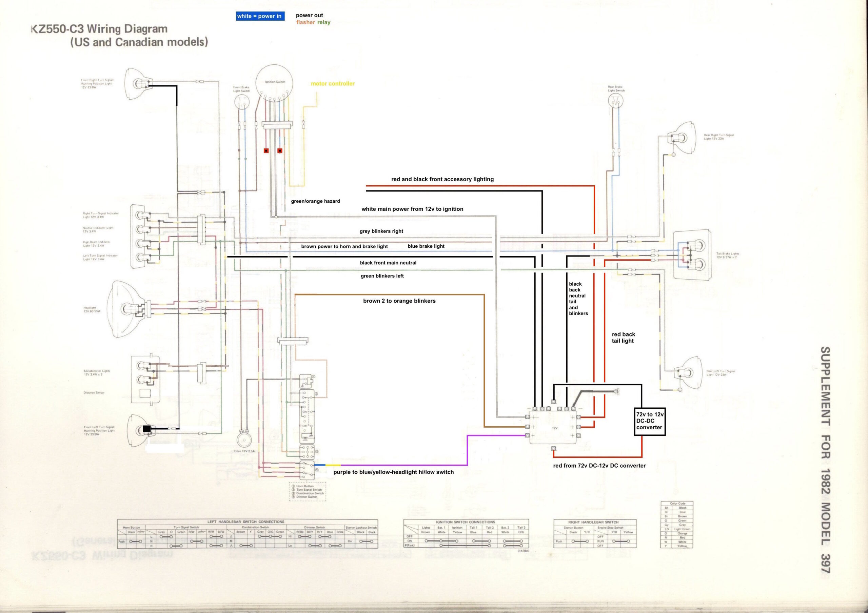Click the Horn Button symbol numbered 1
This screenshot has width=868, height=613.
click(306, 381)
